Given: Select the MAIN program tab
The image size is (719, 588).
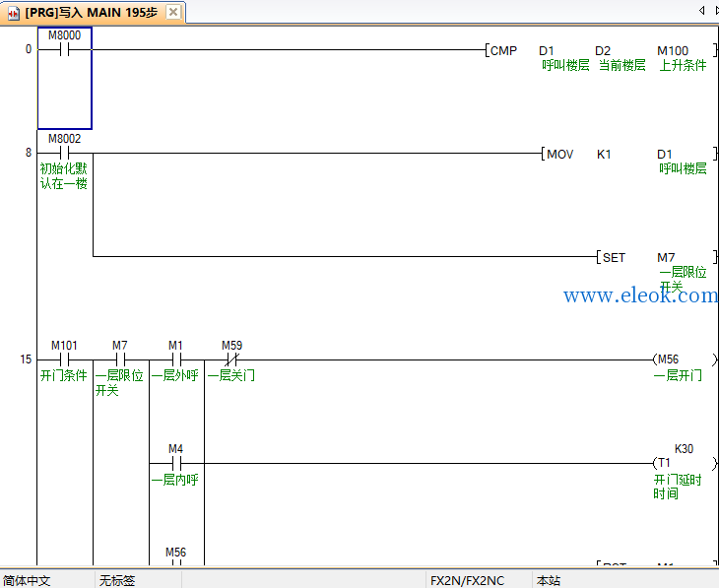Looking at the screenshot, I should 92,13.
